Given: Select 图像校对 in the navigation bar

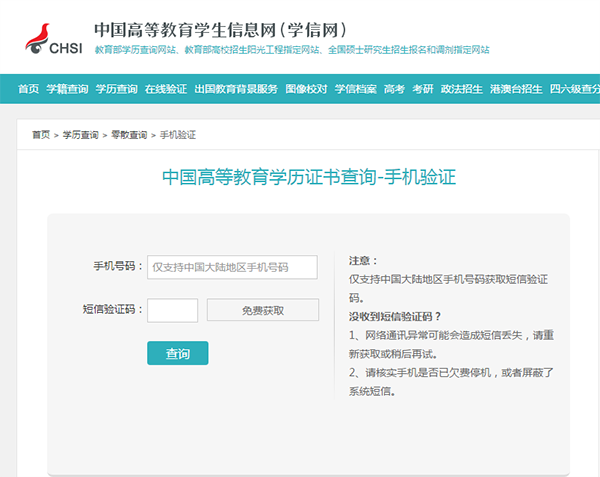Looking at the screenshot, I should 306,89.
